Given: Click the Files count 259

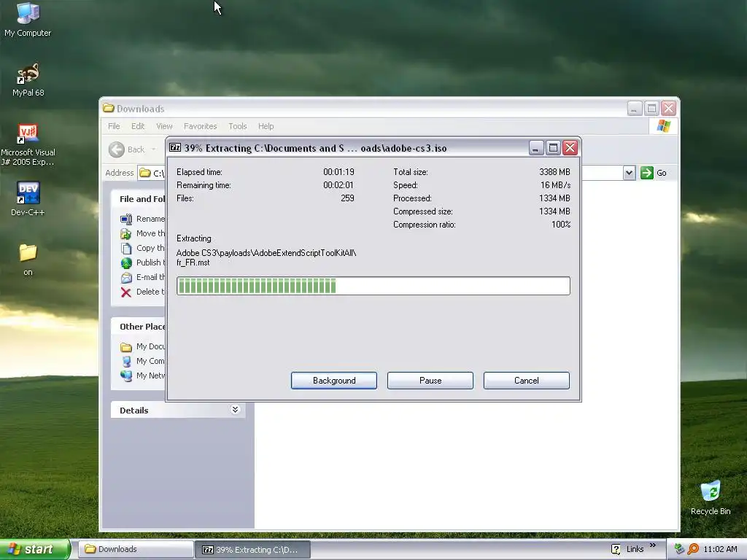Looking at the screenshot, I should tap(347, 198).
